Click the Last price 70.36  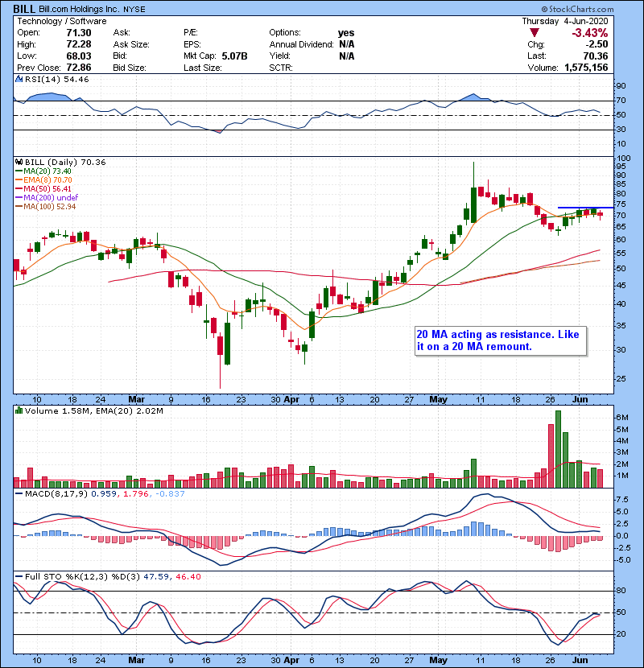(x=596, y=56)
